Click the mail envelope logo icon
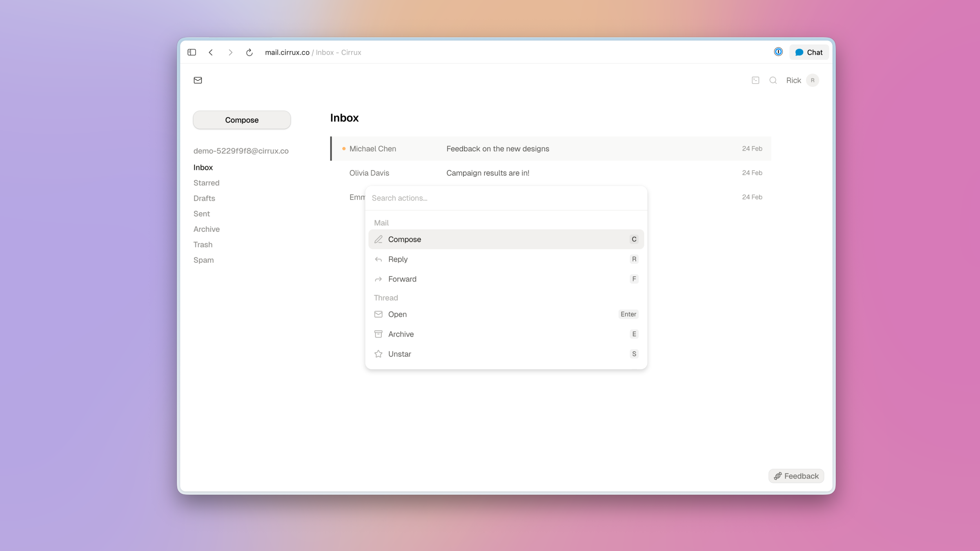 point(198,80)
